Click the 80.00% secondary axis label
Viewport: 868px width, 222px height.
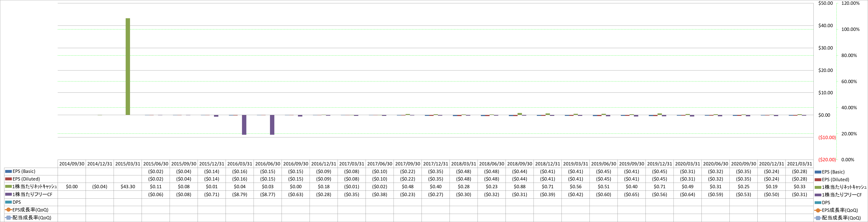849,56
